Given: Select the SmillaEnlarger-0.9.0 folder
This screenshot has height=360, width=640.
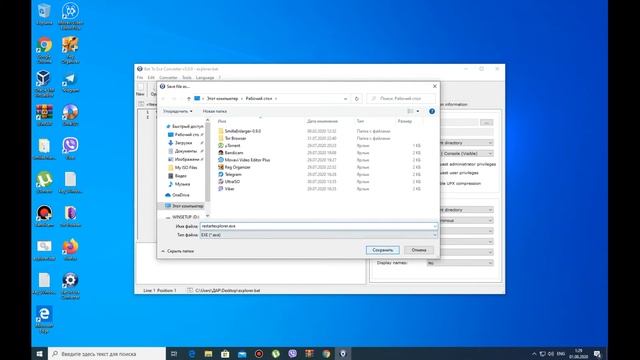Looking at the screenshot, I should pyautogui.click(x=240, y=131).
